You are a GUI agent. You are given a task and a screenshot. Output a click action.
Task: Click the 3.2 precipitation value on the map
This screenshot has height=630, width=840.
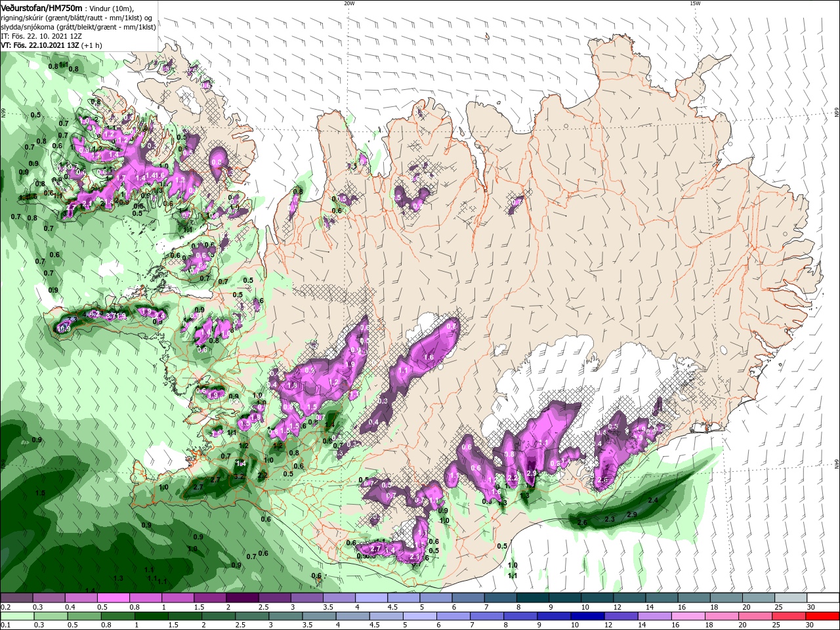tap(239, 476)
